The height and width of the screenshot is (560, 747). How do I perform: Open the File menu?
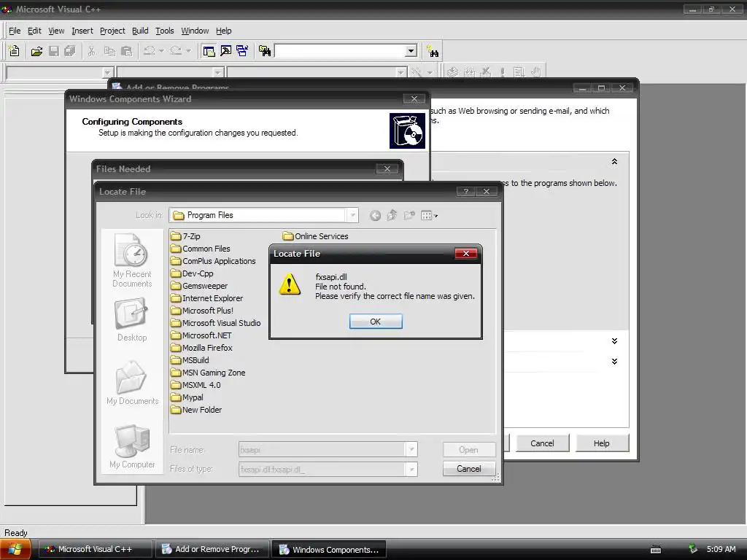click(x=15, y=31)
